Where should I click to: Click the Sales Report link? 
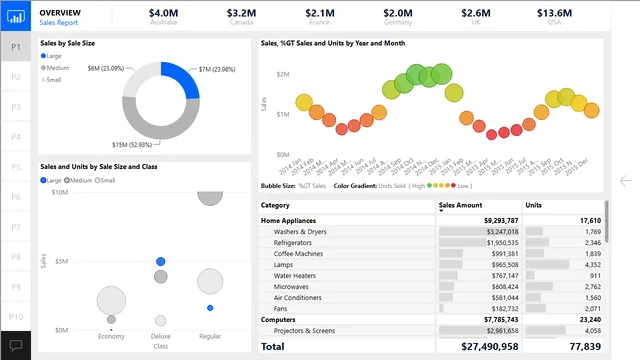tap(58, 22)
